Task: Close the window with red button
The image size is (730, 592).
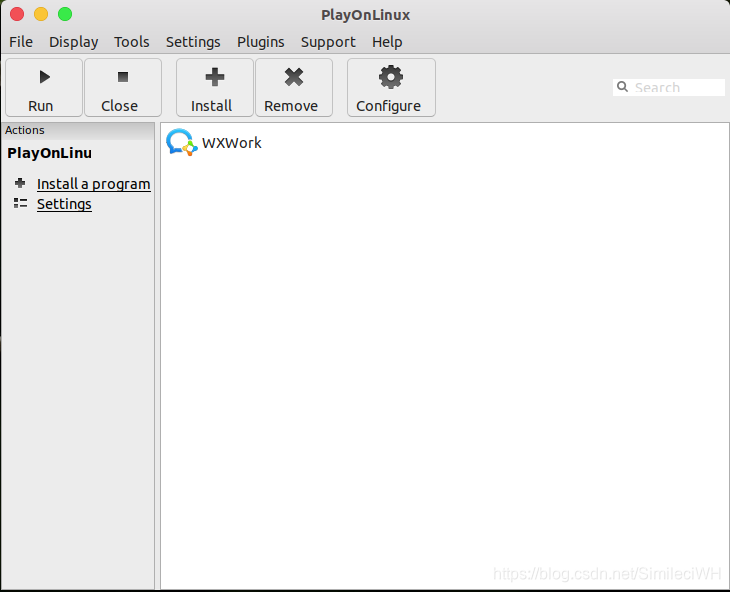Action: [x=17, y=14]
